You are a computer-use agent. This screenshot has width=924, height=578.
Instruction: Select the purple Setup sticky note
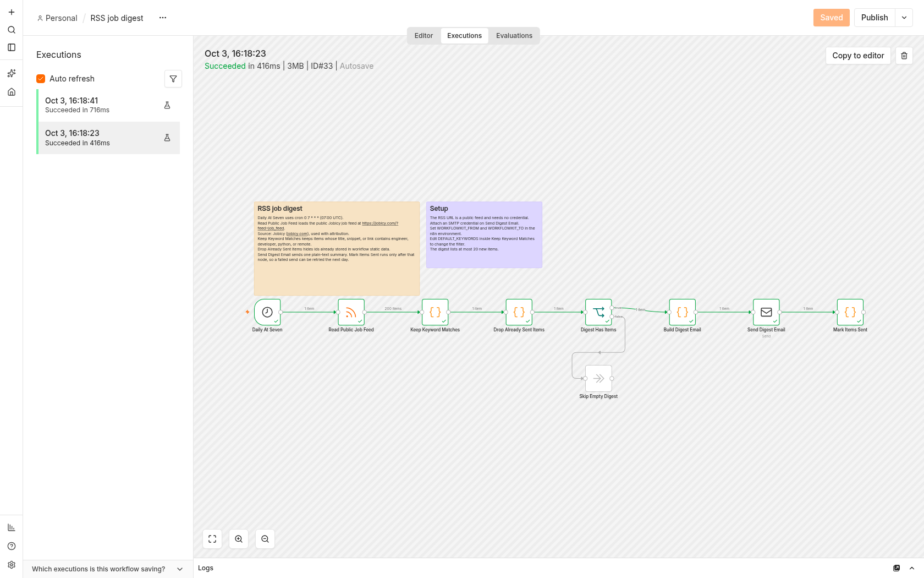pos(484,235)
